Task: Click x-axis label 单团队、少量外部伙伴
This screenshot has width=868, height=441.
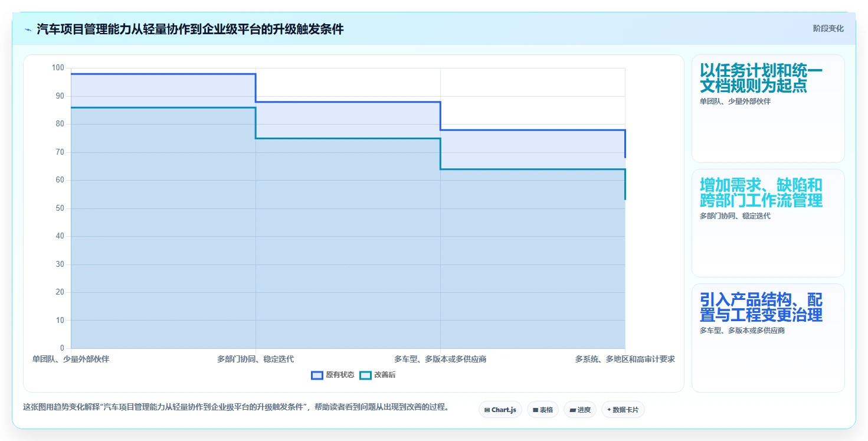Action: pos(71,359)
